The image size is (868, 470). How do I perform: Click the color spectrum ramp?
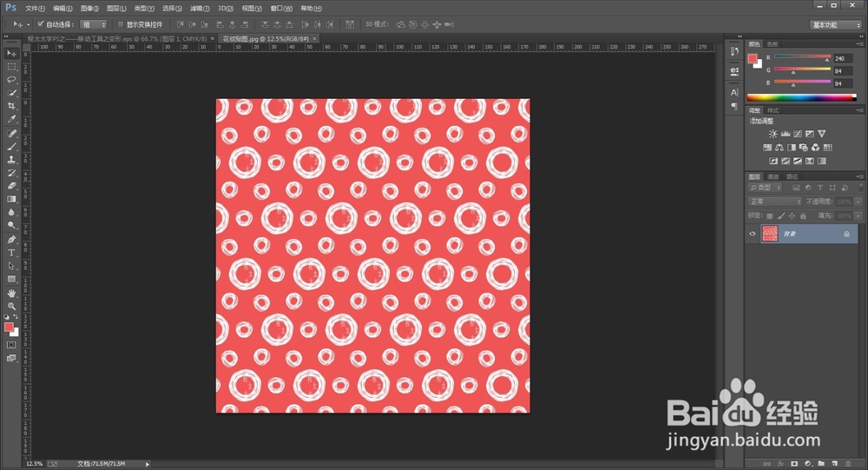pyautogui.click(x=801, y=97)
